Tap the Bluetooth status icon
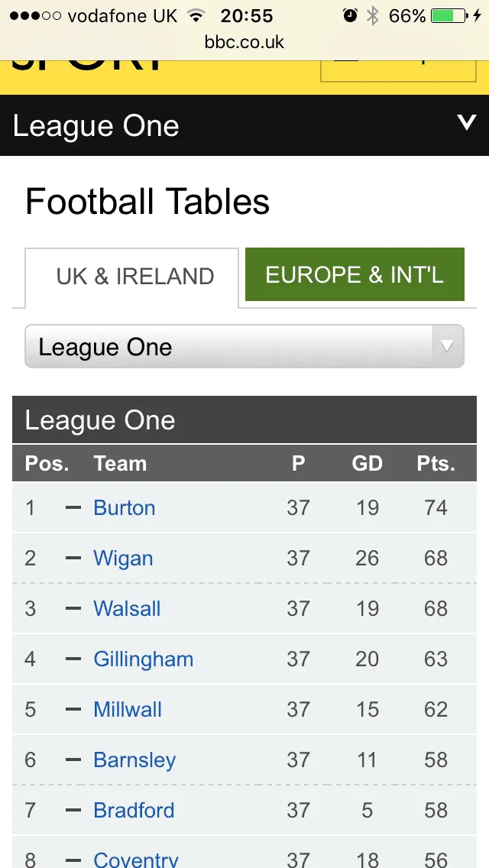Image resolution: width=489 pixels, height=868 pixels. pos(373,15)
